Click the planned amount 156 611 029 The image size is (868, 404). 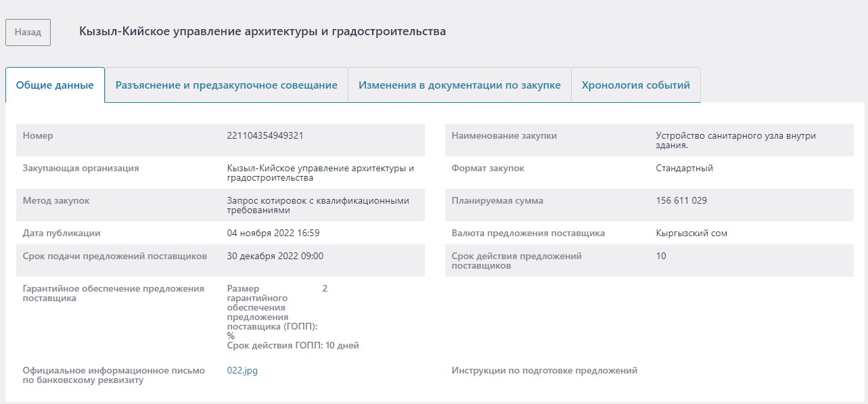681,200
